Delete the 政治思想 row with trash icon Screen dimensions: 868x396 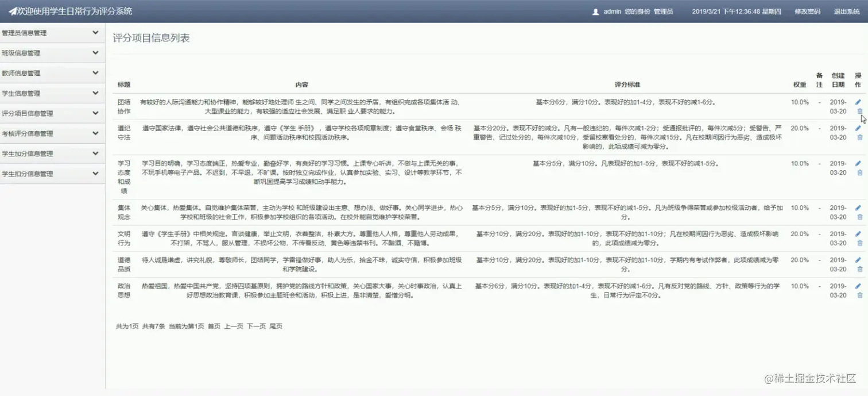pos(859,295)
